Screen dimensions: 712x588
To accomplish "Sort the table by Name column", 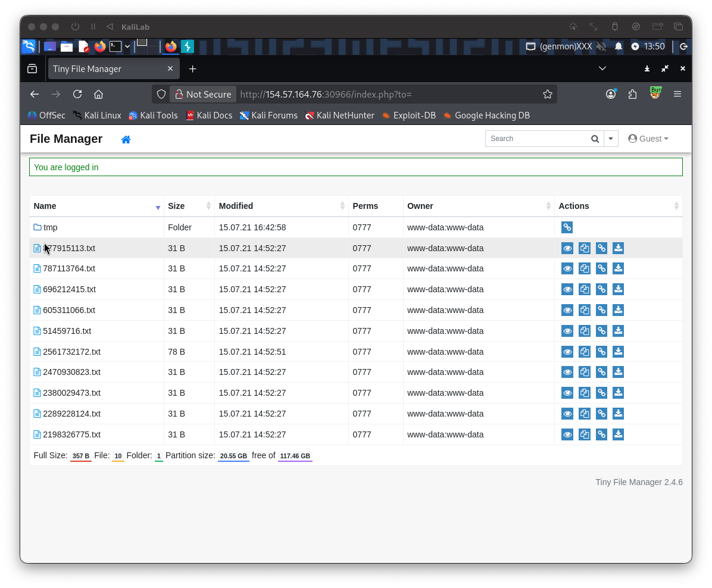I will 45,206.
